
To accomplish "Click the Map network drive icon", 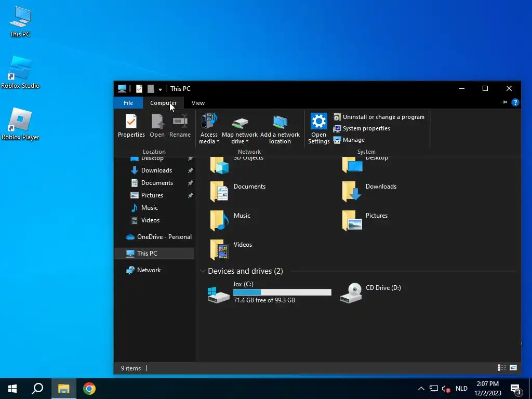I will pos(240,123).
